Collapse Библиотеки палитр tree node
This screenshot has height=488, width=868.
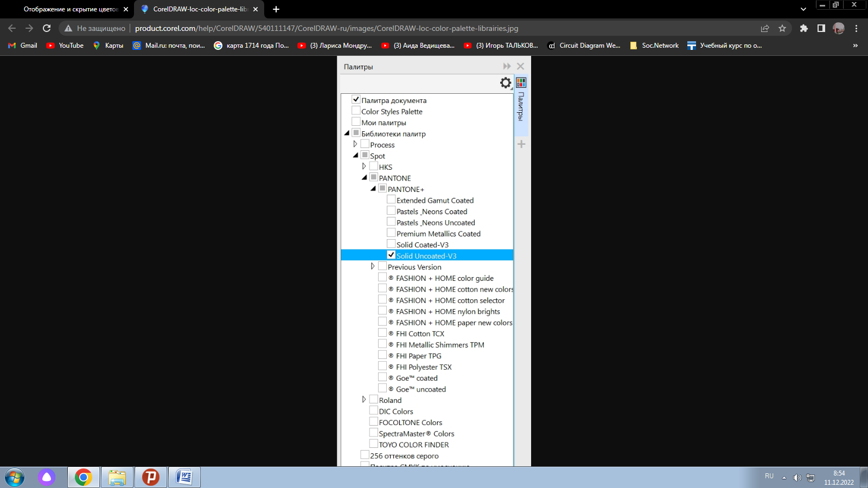[x=347, y=133]
